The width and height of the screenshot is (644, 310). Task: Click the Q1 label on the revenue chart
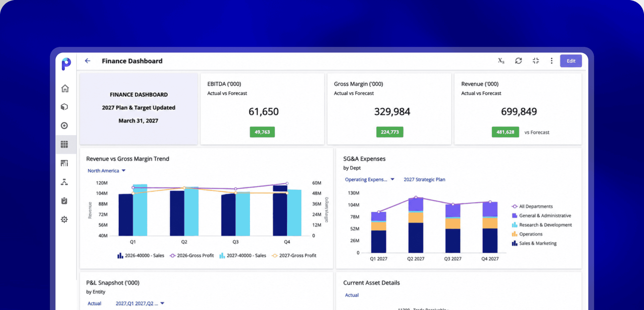pyautogui.click(x=133, y=242)
